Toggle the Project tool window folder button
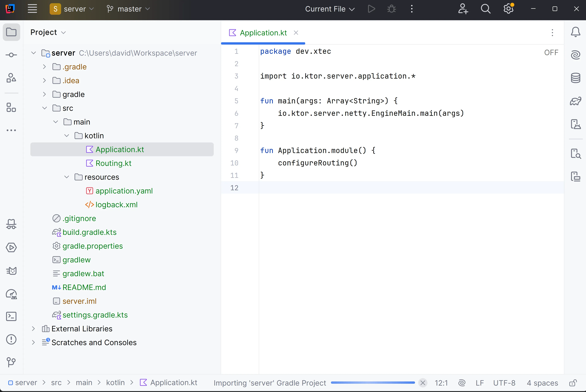This screenshot has width=586, height=392. point(11,32)
